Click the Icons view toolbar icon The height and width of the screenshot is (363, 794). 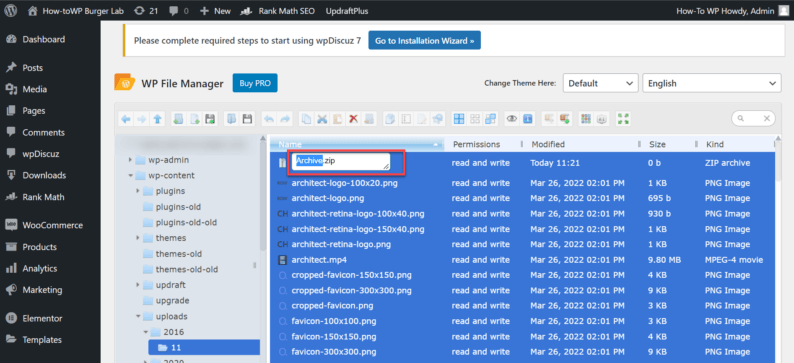pyautogui.click(x=585, y=119)
